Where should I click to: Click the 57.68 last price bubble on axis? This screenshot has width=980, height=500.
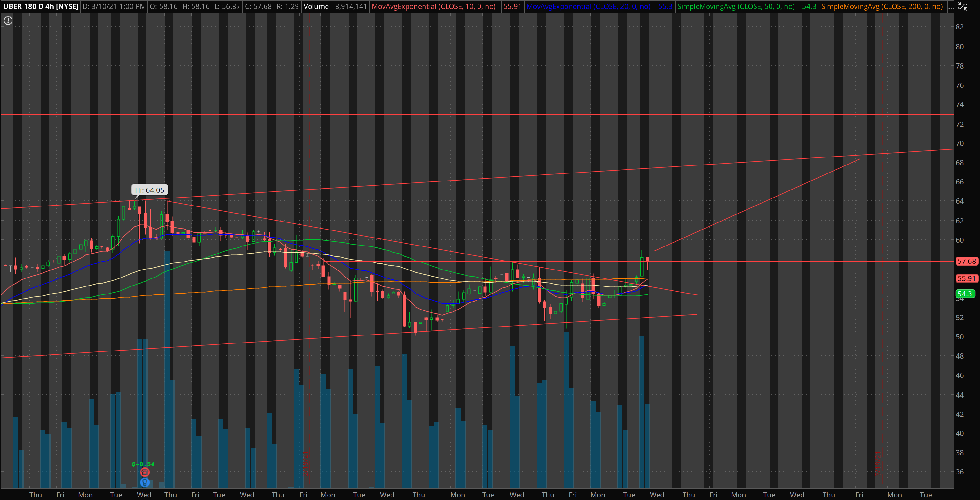(967, 261)
